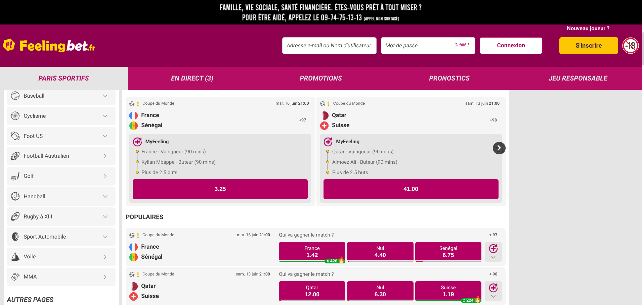Click next arrow on featured matches carousel
The width and height of the screenshot is (644, 305).
coord(499,148)
